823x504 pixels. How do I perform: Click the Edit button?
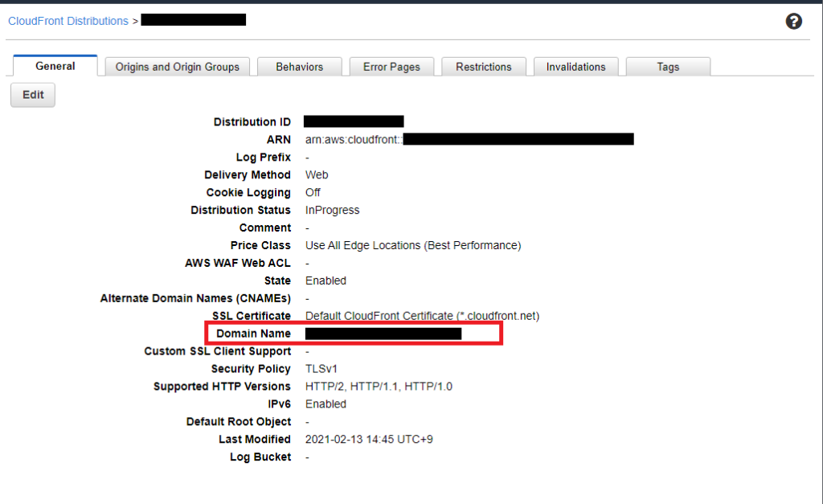33,95
